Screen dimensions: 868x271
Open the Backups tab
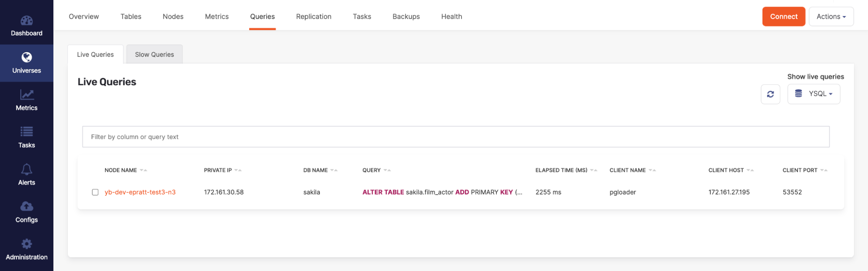tap(406, 17)
